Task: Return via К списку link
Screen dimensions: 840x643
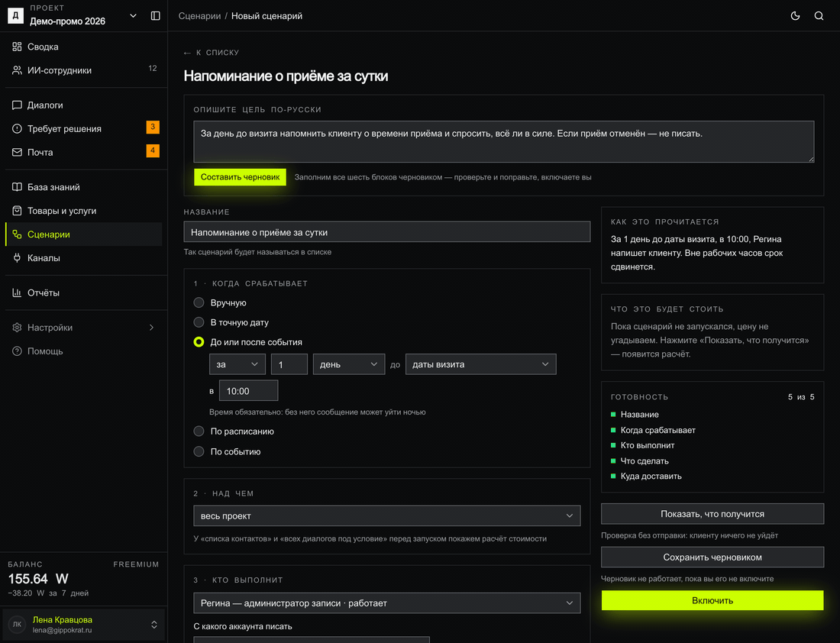Action: click(x=211, y=53)
